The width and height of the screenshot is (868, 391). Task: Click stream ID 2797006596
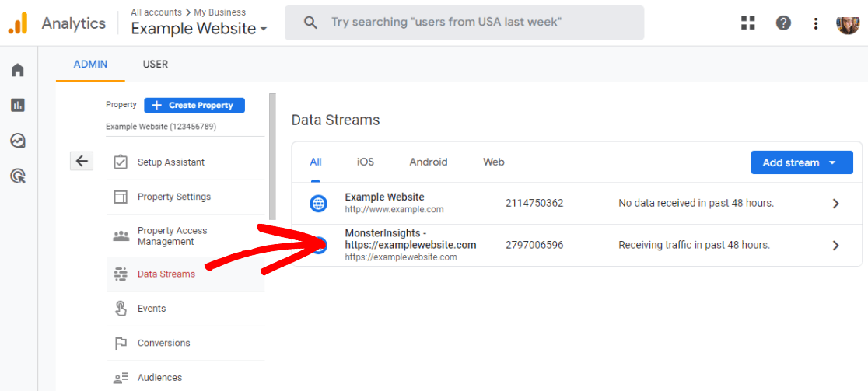pos(534,245)
